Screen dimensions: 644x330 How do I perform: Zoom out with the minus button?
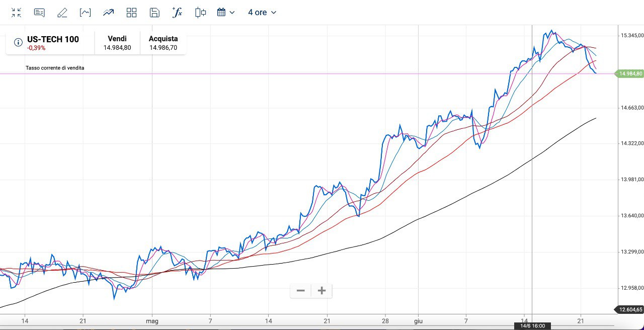pyautogui.click(x=301, y=291)
